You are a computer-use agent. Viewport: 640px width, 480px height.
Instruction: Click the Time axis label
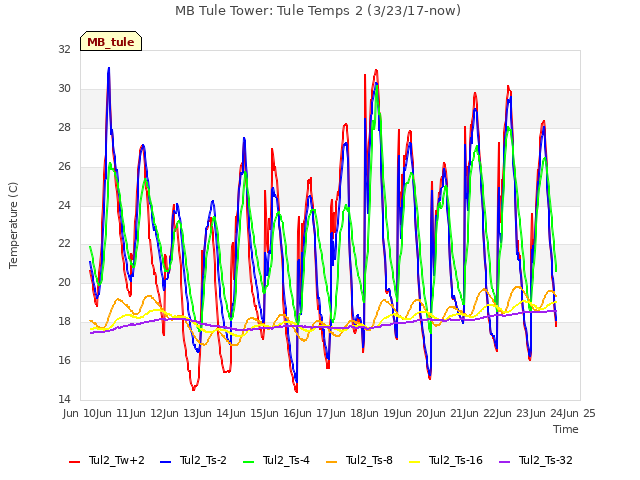[566, 429]
